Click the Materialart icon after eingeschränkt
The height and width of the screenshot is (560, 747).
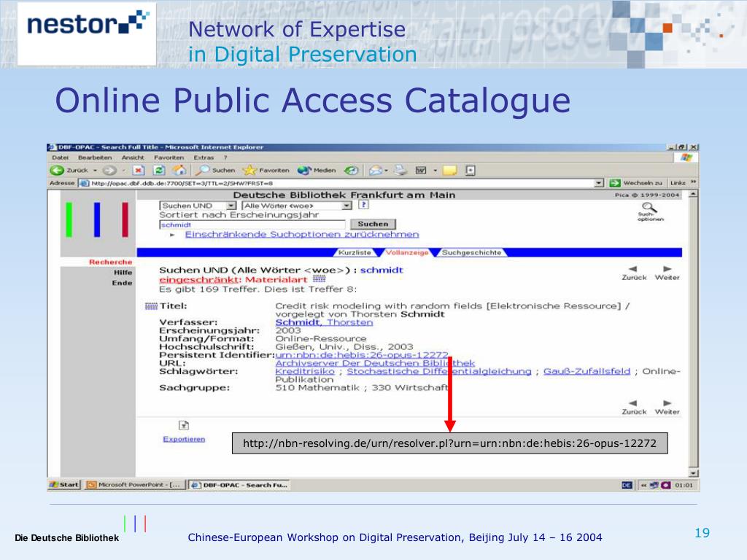[320, 279]
